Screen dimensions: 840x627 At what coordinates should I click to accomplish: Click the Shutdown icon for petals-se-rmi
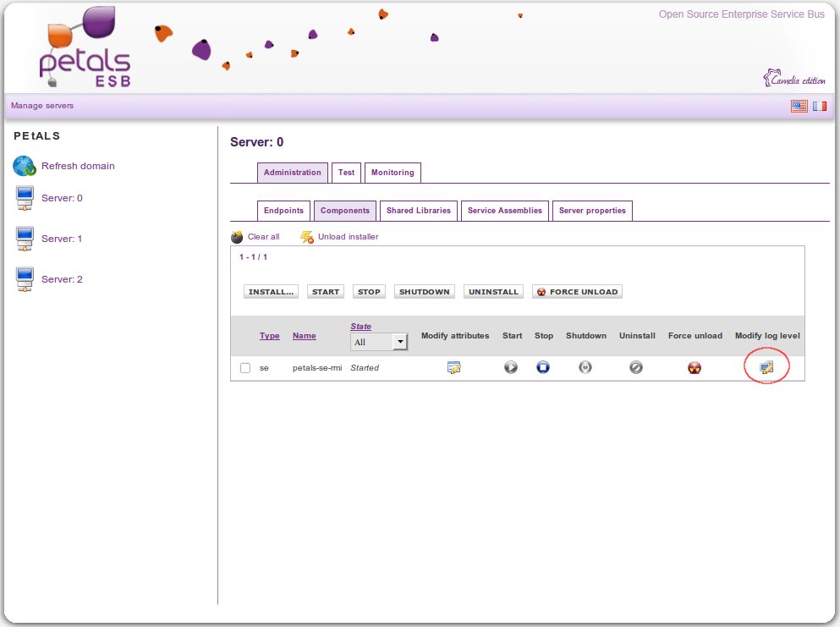point(585,367)
